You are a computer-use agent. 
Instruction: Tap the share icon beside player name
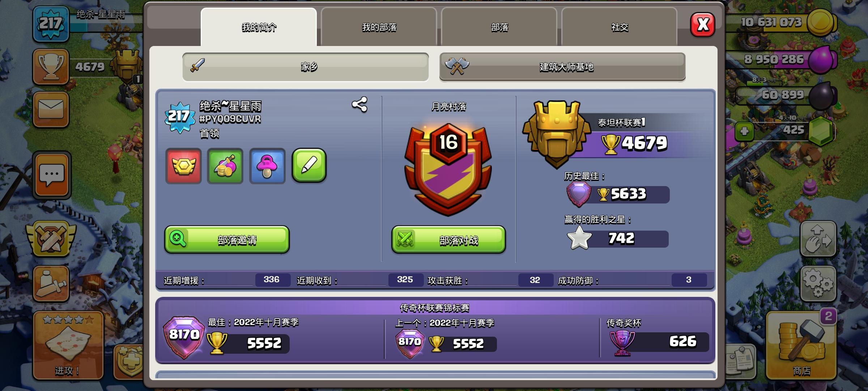click(x=359, y=105)
